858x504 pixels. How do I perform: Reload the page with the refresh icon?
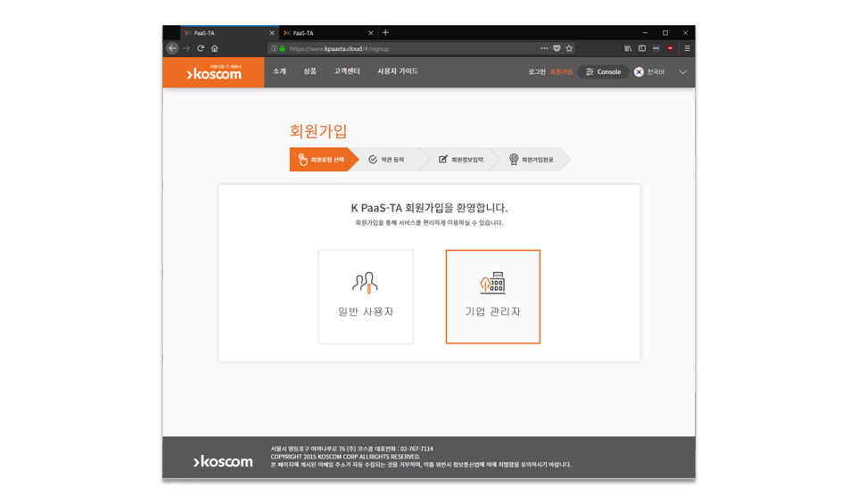coord(201,48)
